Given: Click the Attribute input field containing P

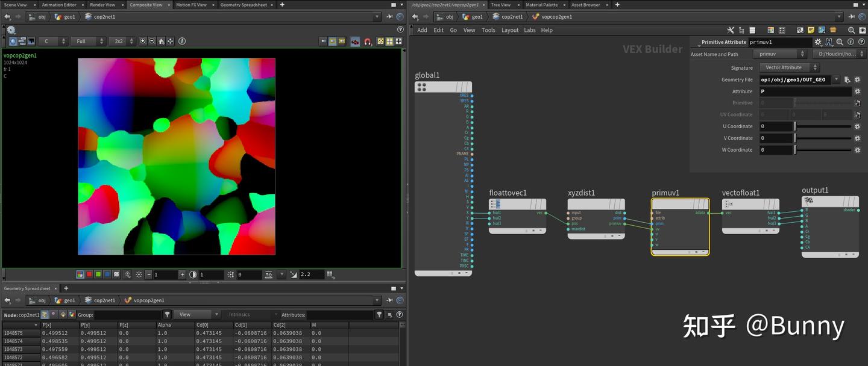Looking at the screenshot, I should (x=805, y=91).
